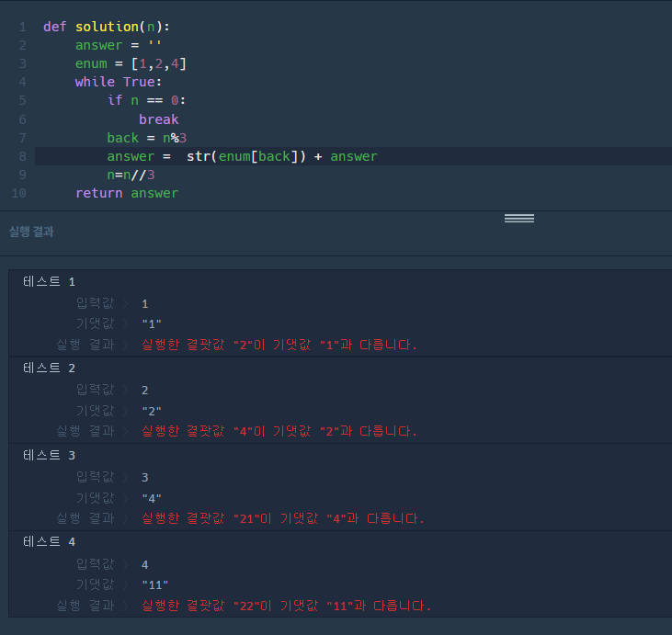The height and width of the screenshot is (635, 672).
Task: Click line number 5 in gutter
Action: pos(23,101)
